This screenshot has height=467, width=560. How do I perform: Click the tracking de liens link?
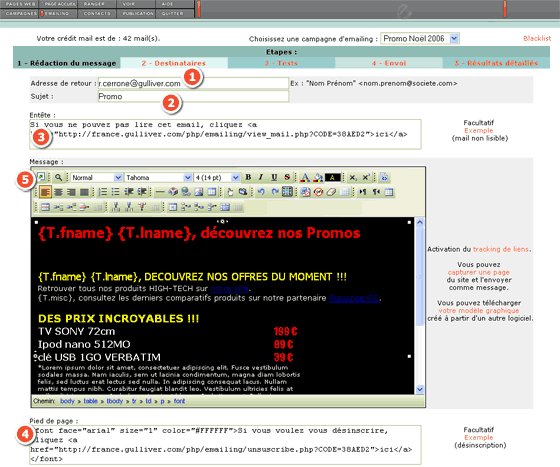[x=501, y=249]
